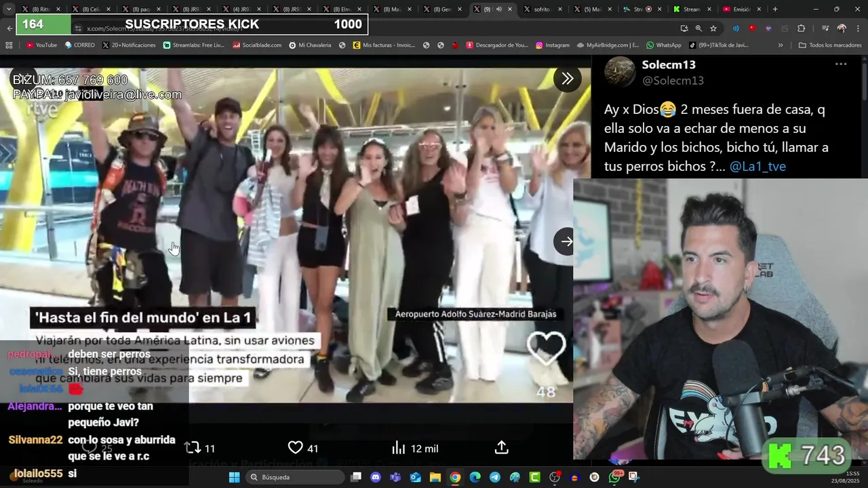Open the media control icon in toolbar
This screenshot has width=868, height=488.
825,28
